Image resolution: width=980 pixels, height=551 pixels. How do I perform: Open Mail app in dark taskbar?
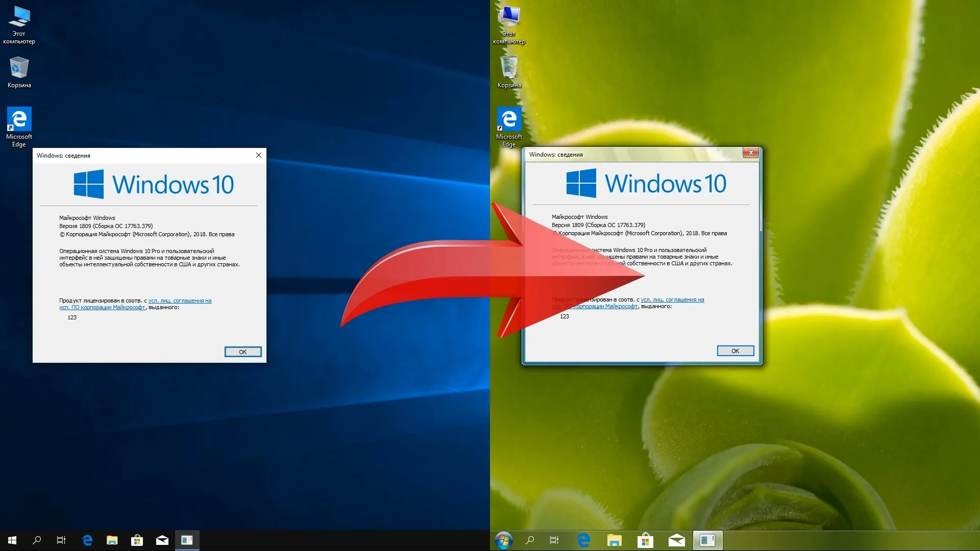pos(162,540)
